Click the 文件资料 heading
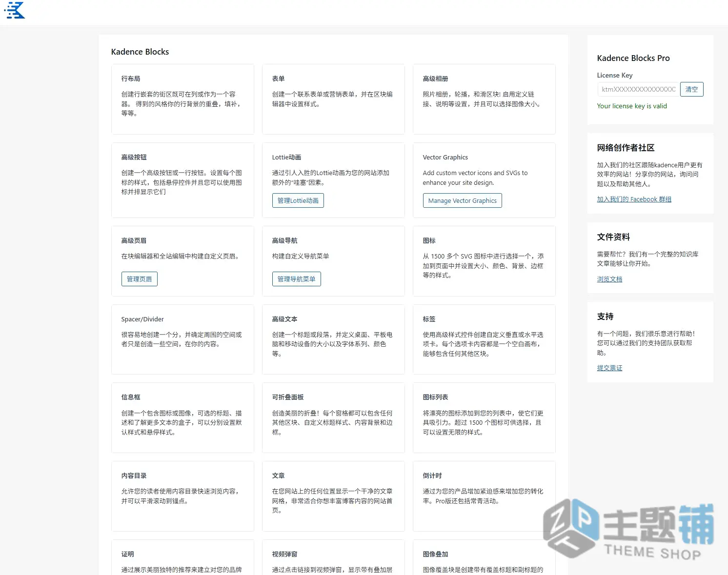 [x=613, y=237]
